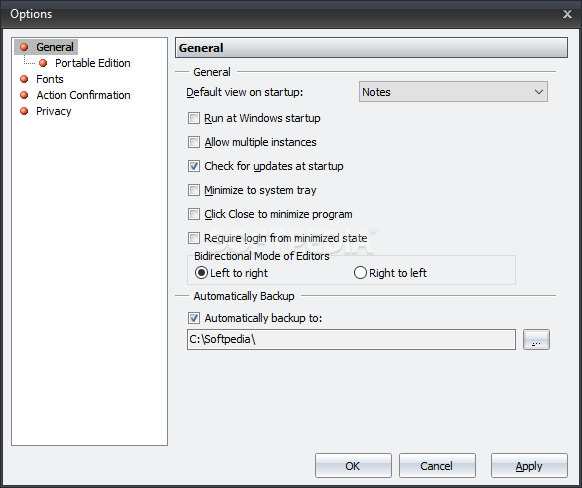Screen dimensions: 582x488
Task: Confirm settings with the OK button
Action: (x=353, y=465)
